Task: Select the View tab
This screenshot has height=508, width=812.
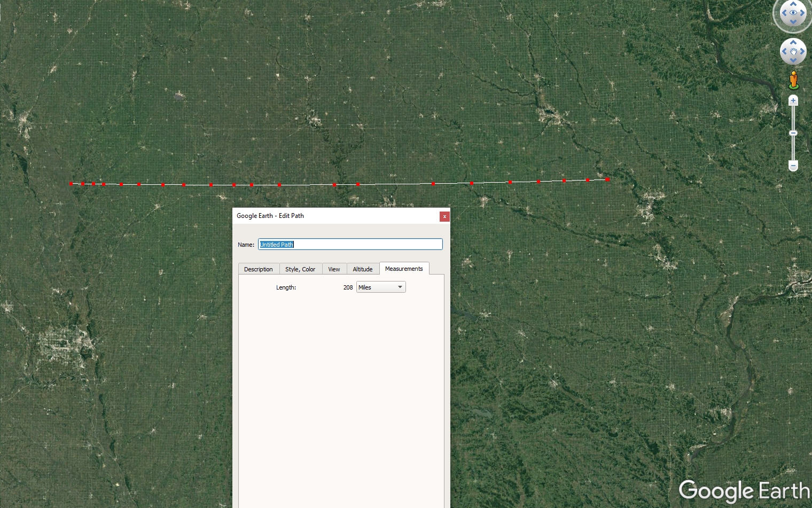Action: [334, 269]
